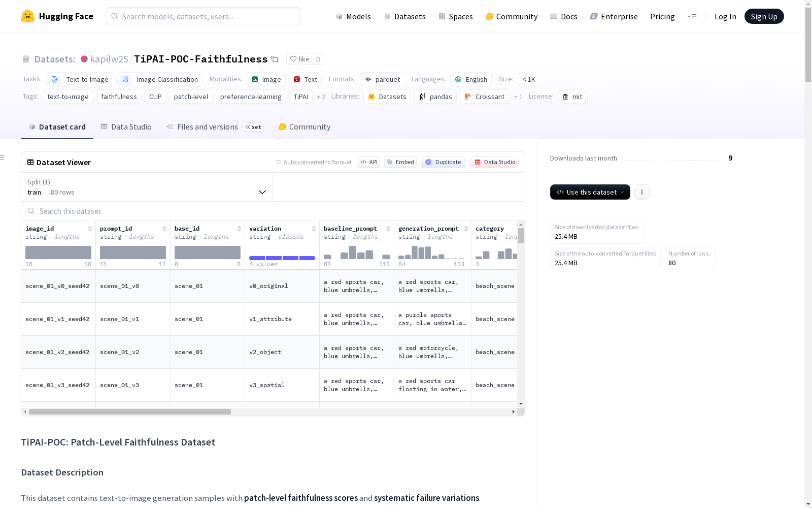
Task: Click the kapilw25 user avatar
Action: tap(84, 59)
